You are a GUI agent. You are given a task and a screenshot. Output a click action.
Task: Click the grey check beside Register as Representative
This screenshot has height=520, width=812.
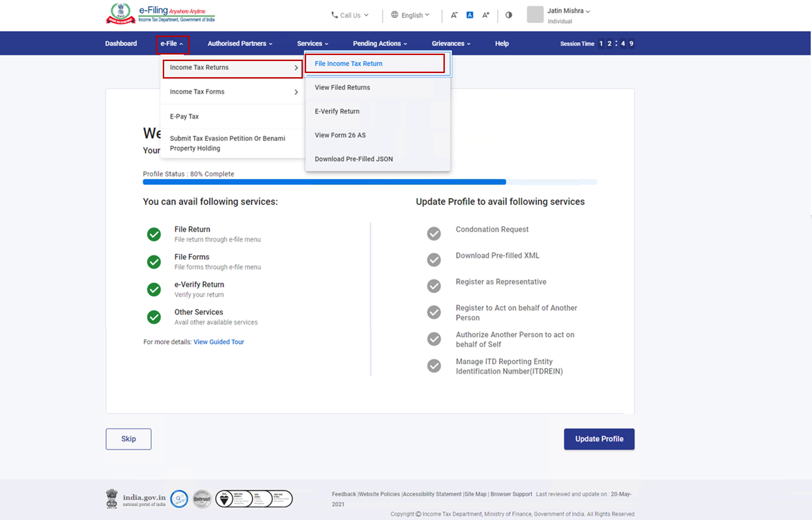[x=434, y=286]
